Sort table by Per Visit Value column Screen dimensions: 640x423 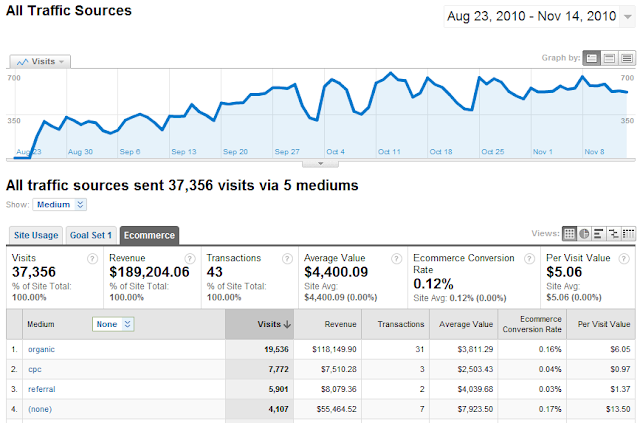tap(601, 324)
